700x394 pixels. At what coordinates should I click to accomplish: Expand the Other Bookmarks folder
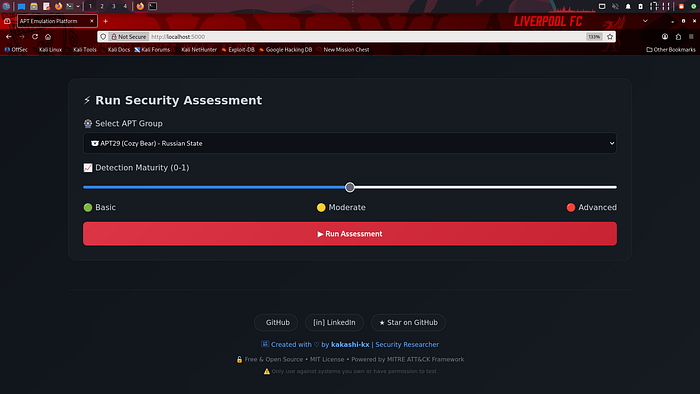[x=671, y=50]
